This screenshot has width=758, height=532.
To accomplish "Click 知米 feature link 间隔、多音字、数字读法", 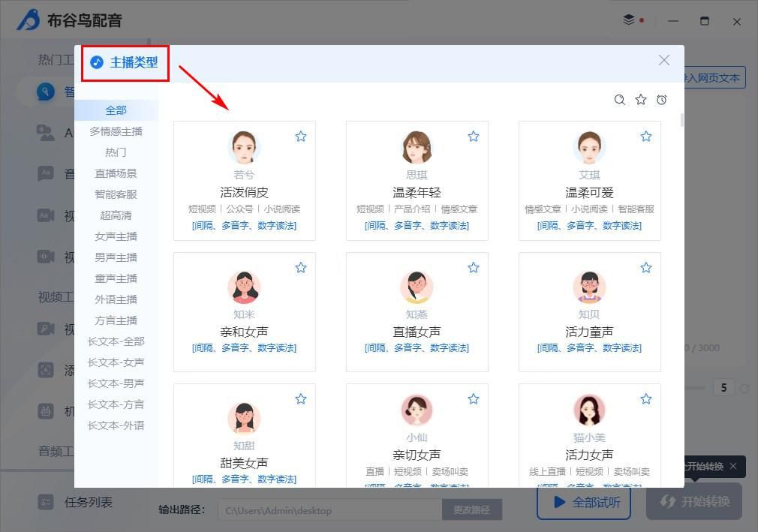I will click(x=244, y=348).
